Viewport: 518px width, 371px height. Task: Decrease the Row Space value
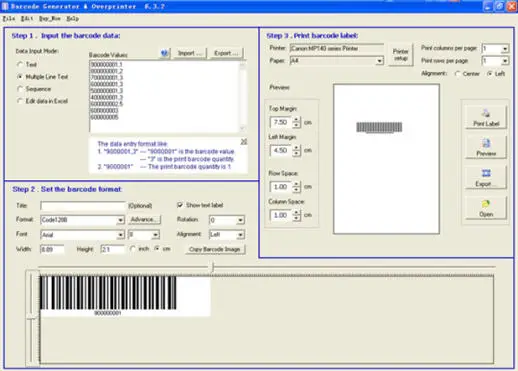tap(296, 189)
